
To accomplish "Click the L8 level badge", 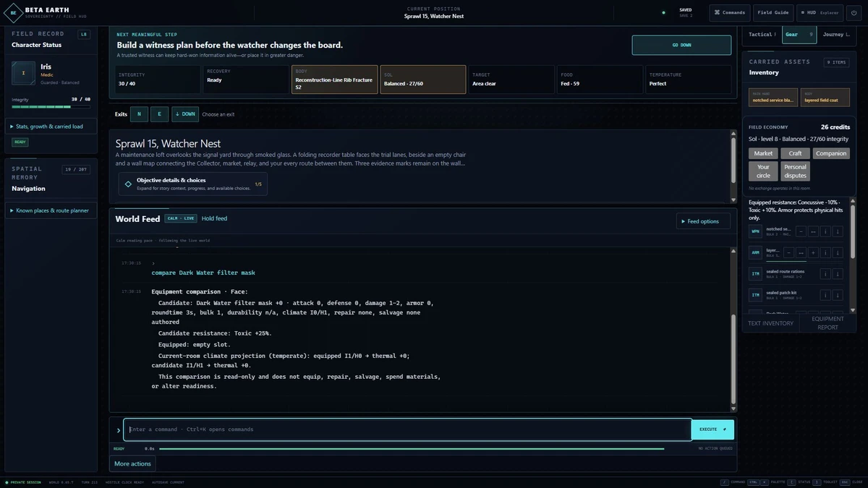I will click(84, 34).
